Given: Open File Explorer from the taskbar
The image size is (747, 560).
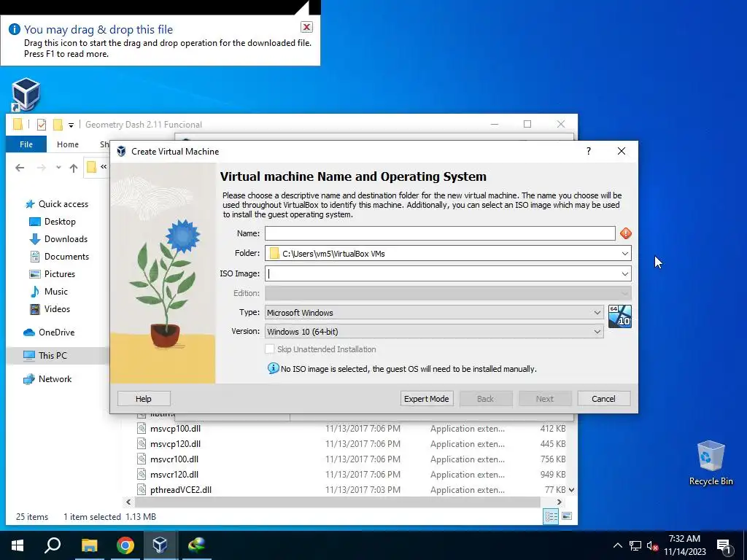Looking at the screenshot, I should coord(89,545).
